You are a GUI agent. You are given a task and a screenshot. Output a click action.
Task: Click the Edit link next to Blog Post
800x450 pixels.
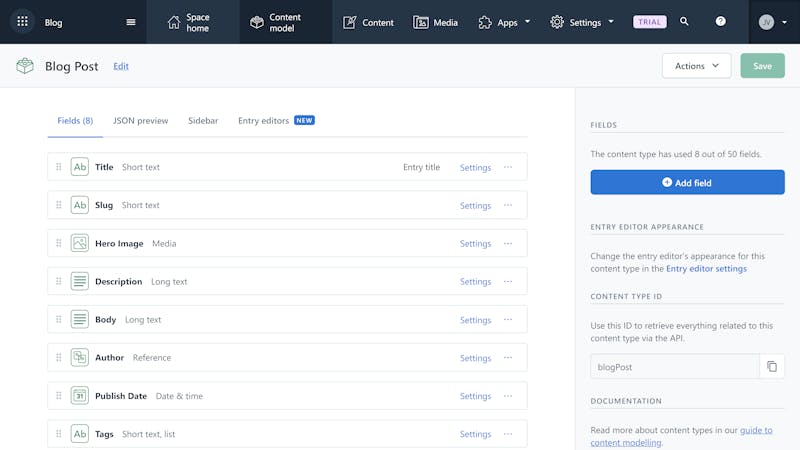coord(121,66)
